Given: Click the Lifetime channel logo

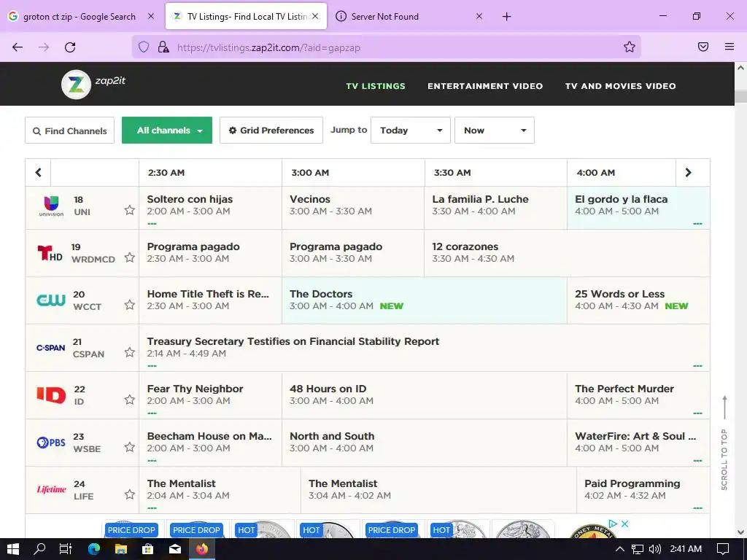Looking at the screenshot, I should pyautogui.click(x=51, y=489).
